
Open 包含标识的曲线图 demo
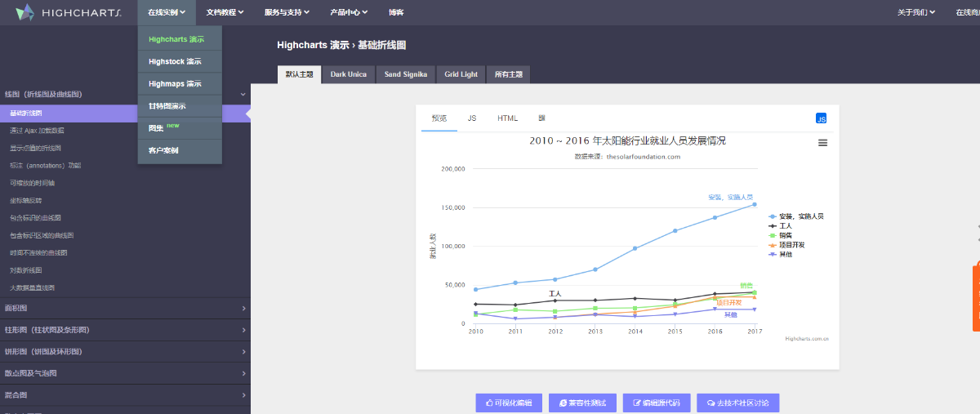tap(35, 218)
